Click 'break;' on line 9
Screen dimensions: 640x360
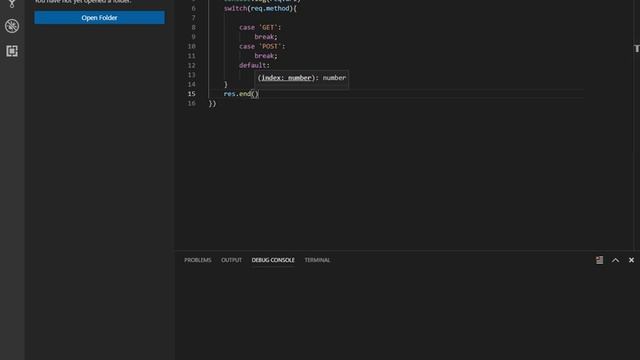tap(266, 37)
